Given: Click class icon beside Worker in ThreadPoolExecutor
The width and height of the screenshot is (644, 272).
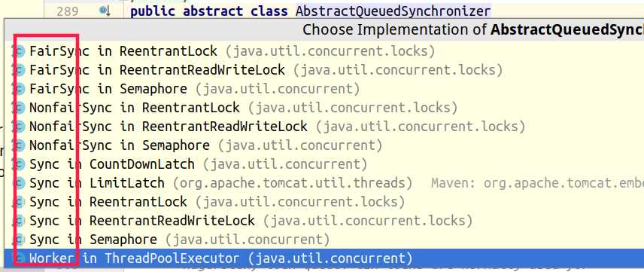Looking at the screenshot, I should pos(19,258).
